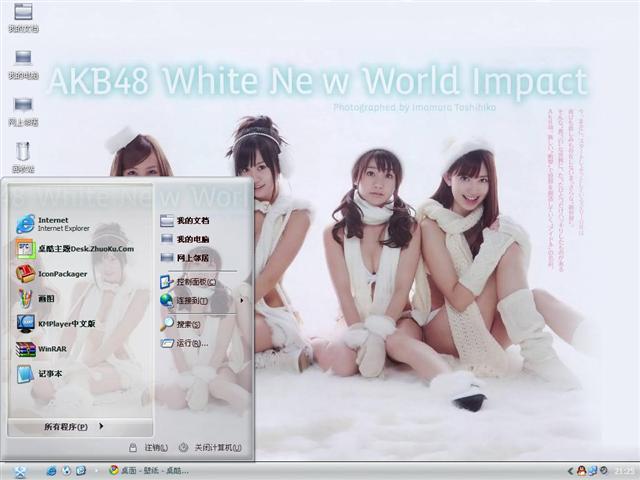
Task: Open Internet Explorer from the Start menu
Action: [64, 223]
